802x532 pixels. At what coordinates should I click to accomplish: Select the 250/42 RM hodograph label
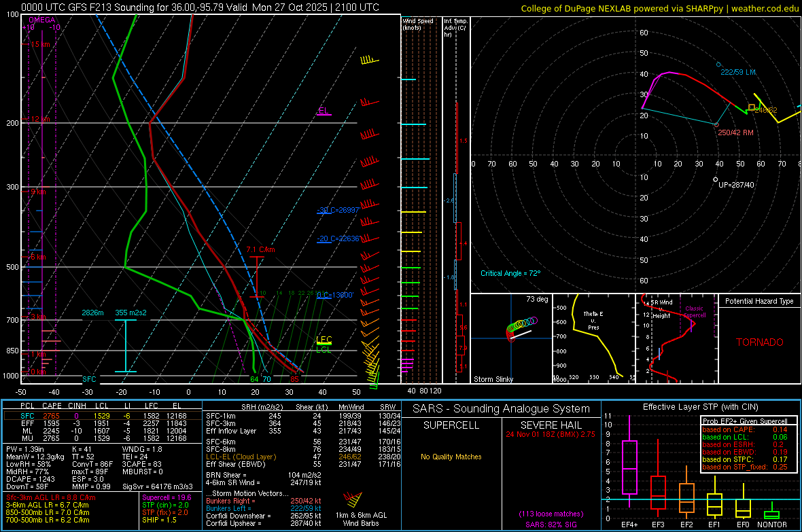click(735, 132)
